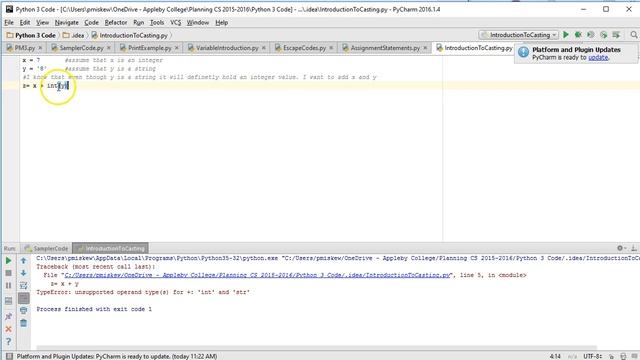This screenshot has height=360, width=640.
Task: Click the console horizontal scrollbar
Action: (x=316, y=348)
